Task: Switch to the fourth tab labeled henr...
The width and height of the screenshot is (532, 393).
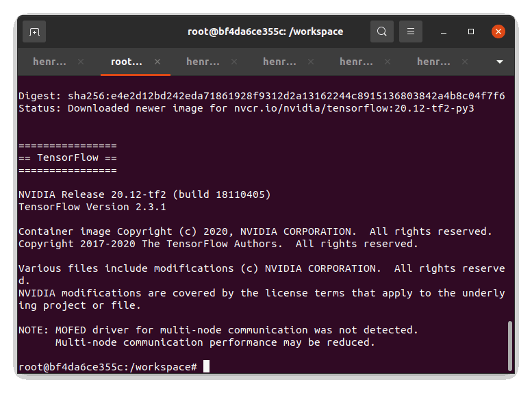Action: pyautogui.click(x=279, y=62)
